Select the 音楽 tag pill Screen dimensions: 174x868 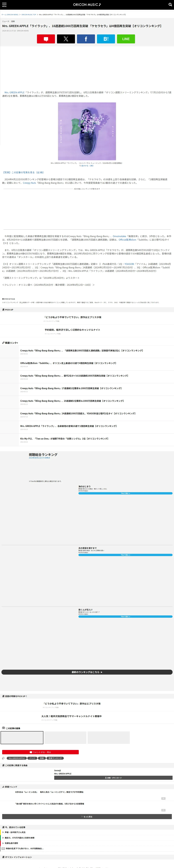[42, 758]
